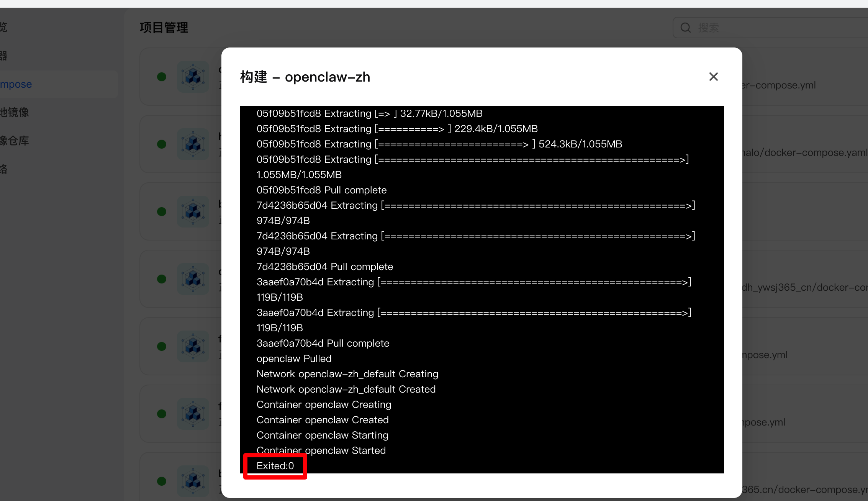This screenshot has width=868, height=501.
Task: Click the Exited:0 line in build log
Action: 275,466
